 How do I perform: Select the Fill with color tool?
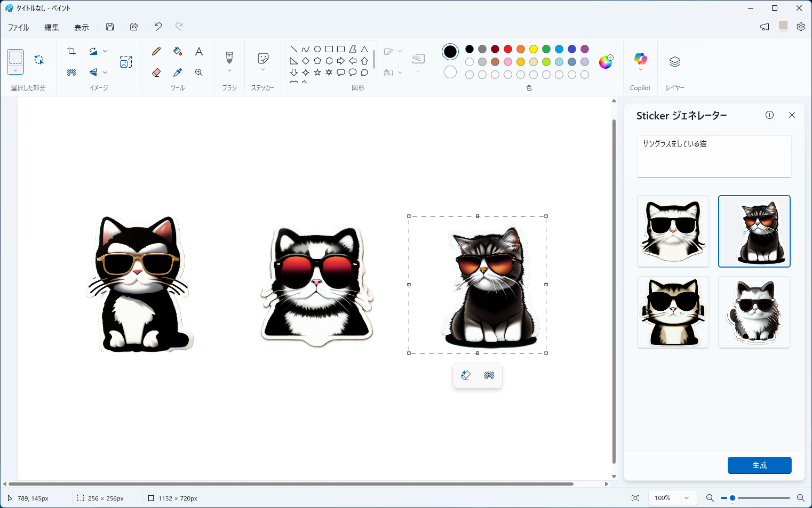(177, 51)
